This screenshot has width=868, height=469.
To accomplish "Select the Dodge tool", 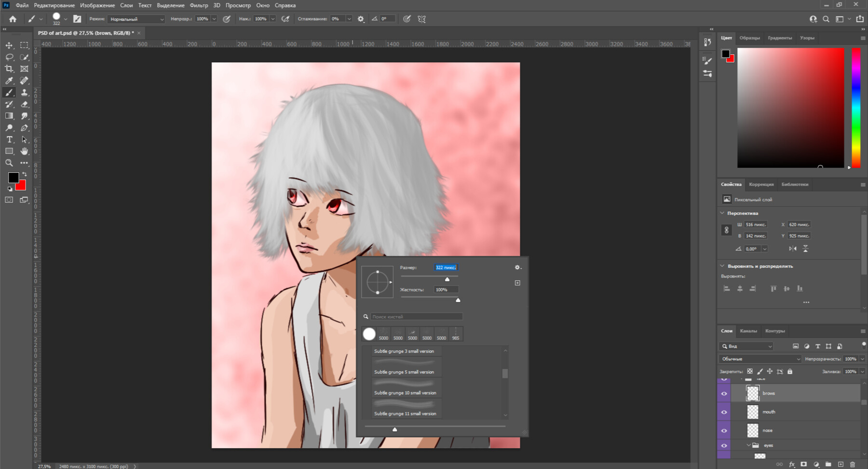I will [9, 128].
